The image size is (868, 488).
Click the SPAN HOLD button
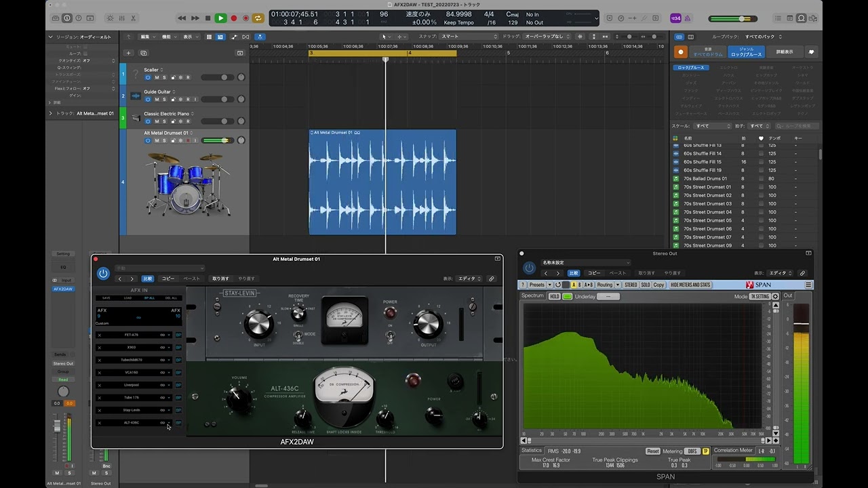coord(554,296)
